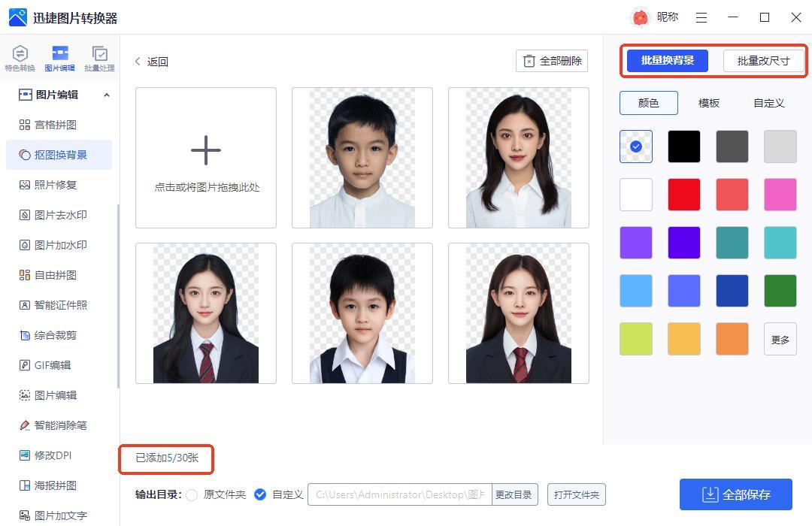Screen dimensions: 812x526
Task: Pick the red color swatch
Action: pos(684,195)
